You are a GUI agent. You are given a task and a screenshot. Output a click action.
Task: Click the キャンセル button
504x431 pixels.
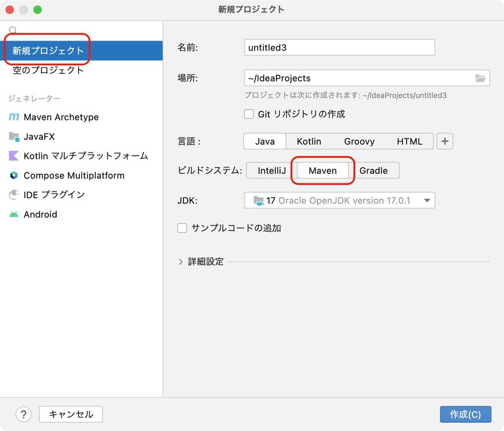tap(71, 414)
